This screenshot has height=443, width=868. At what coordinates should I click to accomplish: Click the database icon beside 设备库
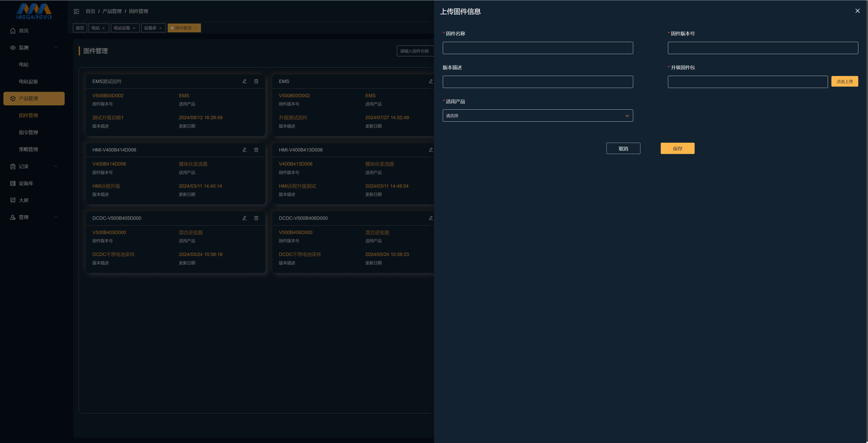(13, 183)
